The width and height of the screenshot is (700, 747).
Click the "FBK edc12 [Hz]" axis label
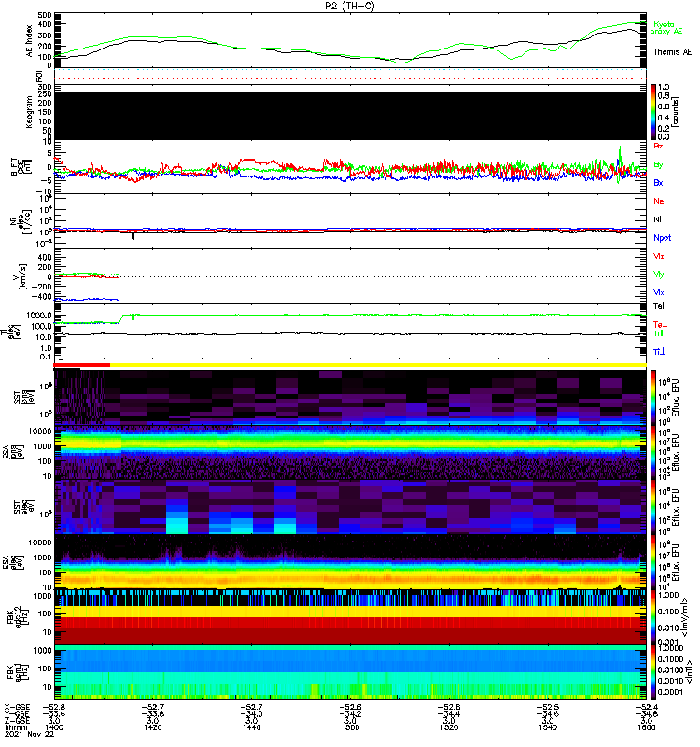[18, 617]
